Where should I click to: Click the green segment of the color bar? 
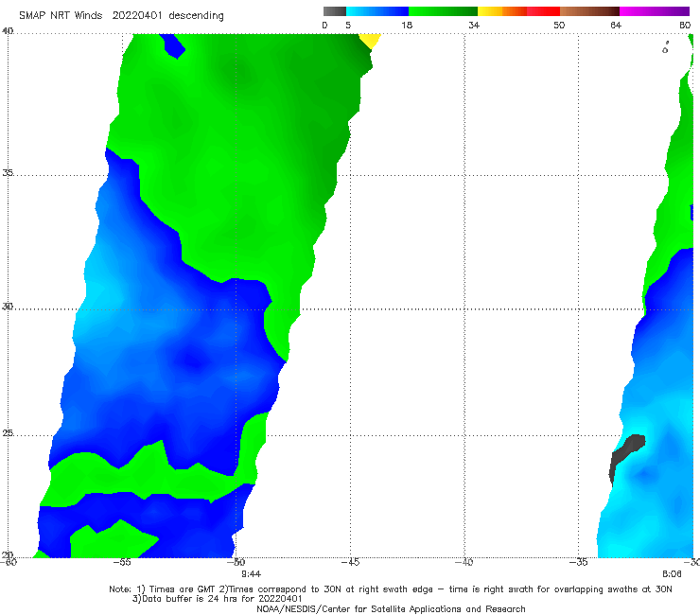tap(443, 11)
